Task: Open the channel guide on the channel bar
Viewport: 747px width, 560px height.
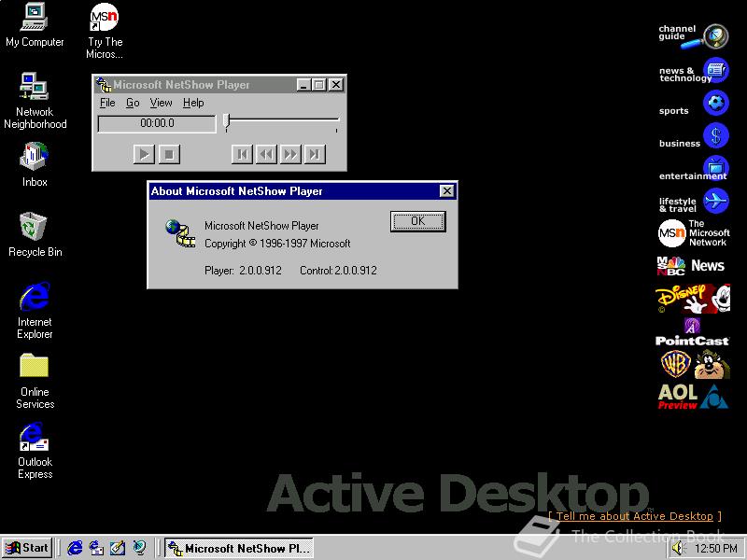Action: [x=693, y=36]
